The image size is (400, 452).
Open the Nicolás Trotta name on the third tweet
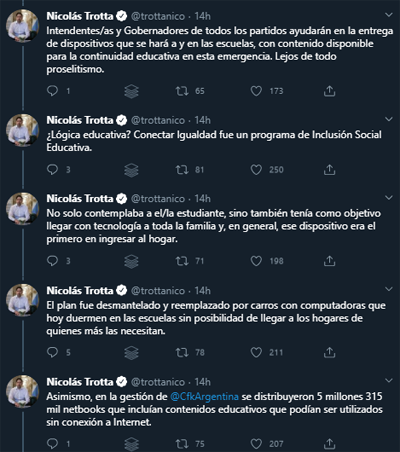[x=80, y=199]
